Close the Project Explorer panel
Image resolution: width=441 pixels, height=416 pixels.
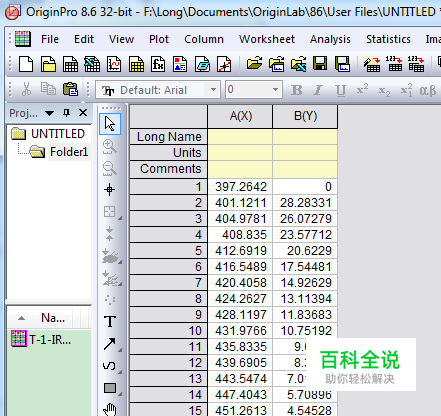point(83,113)
